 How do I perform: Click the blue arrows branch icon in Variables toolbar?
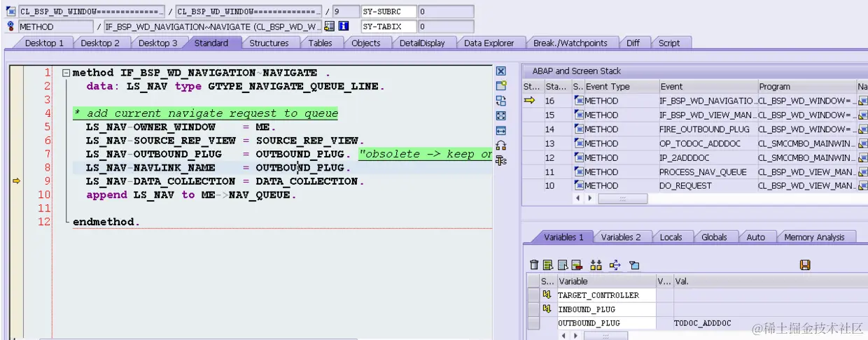pyautogui.click(x=615, y=265)
